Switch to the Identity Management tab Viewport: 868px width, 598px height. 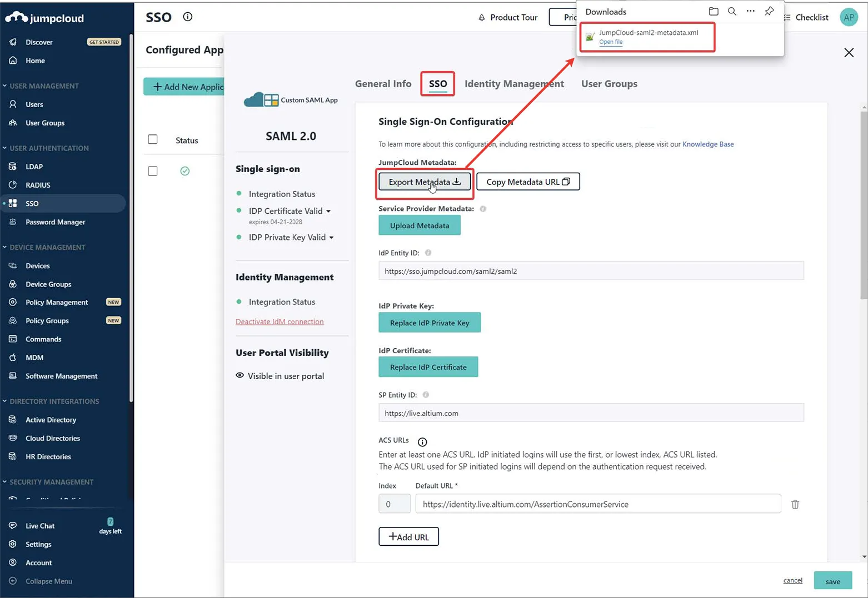pos(514,84)
